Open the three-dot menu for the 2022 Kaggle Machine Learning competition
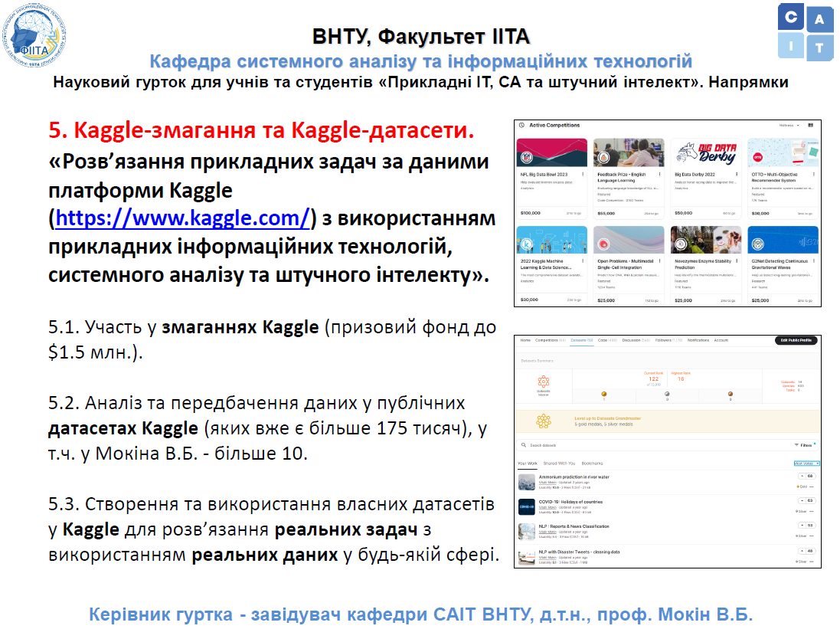Viewport: 840px width, 629px height. [x=583, y=260]
